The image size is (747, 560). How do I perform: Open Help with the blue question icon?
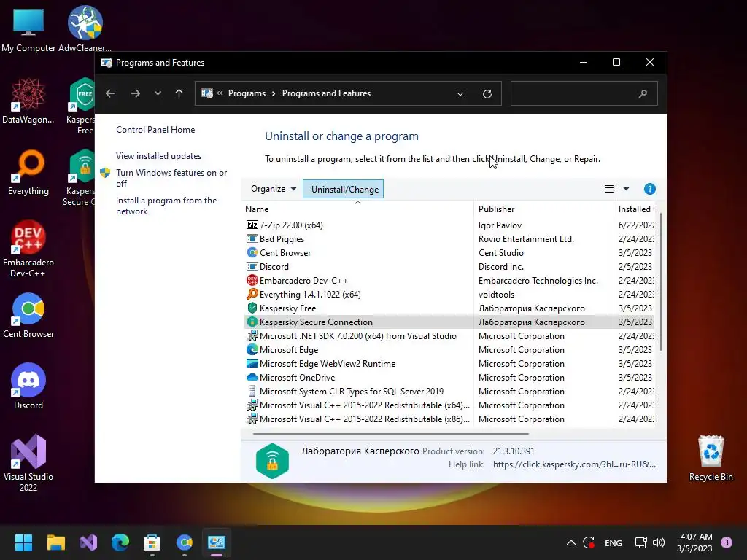649,189
